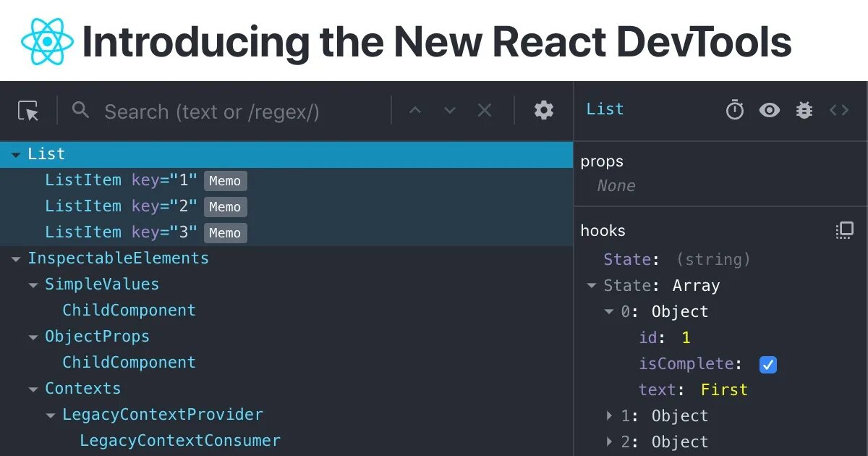Select ListItem key="1" row
The image size is (868, 456).
286,180
